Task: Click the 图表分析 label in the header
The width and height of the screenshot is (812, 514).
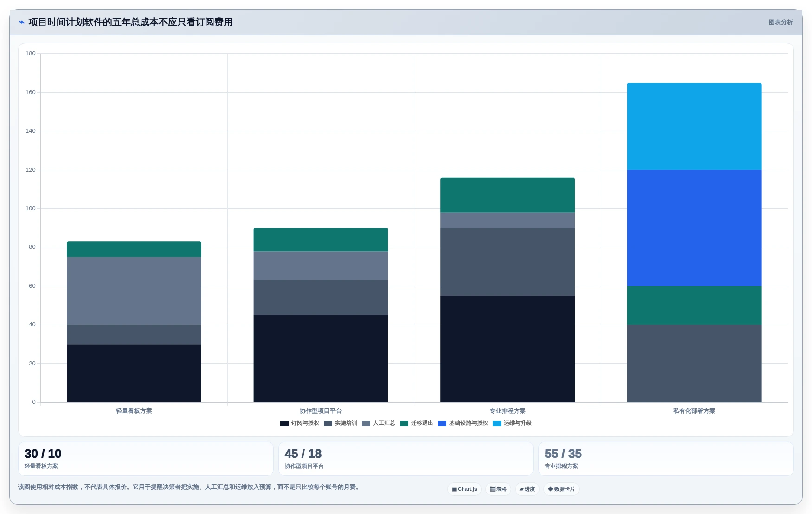Action: pyautogui.click(x=780, y=22)
